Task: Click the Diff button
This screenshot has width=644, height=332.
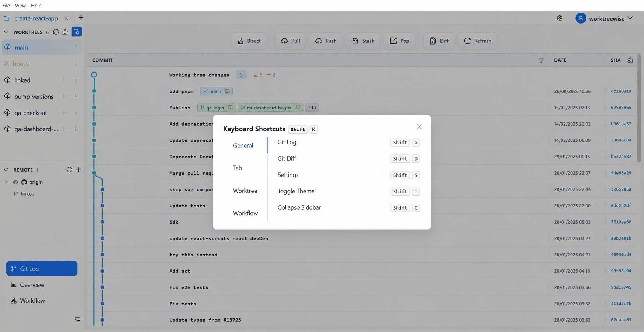Action: click(439, 41)
